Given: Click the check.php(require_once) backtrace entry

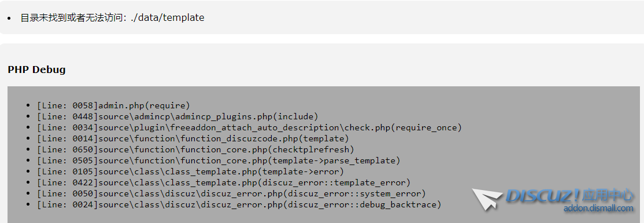Looking at the screenshot, I should click(249, 127).
